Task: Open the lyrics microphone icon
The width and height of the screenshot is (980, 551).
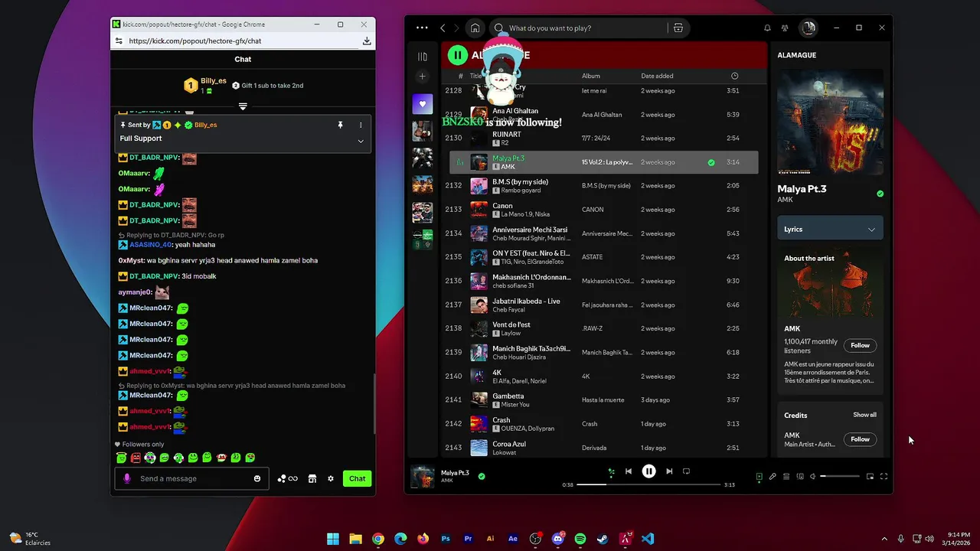Action: pyautogui.click(x=773, y=477)
